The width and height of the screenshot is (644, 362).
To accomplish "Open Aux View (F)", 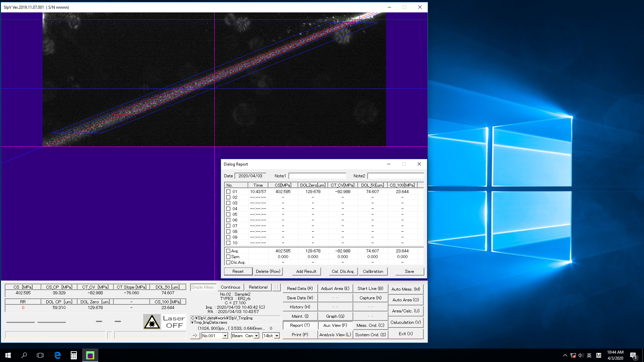I will 335,325.
